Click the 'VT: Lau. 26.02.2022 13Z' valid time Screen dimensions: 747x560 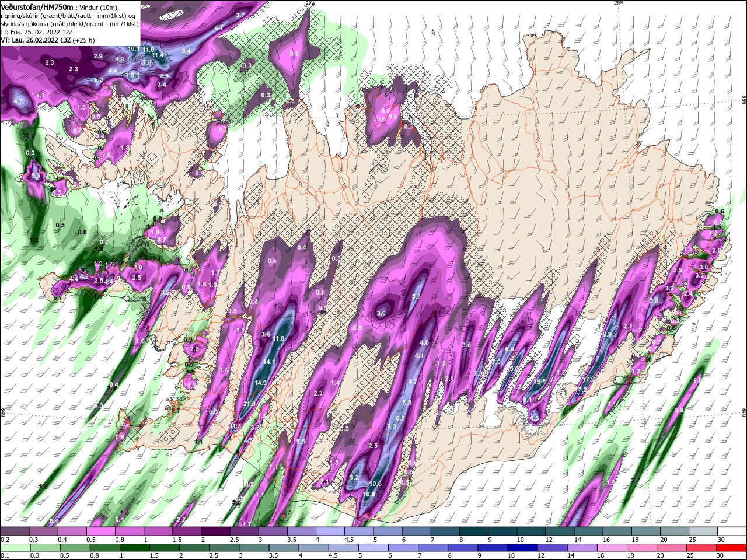[36, 40]
